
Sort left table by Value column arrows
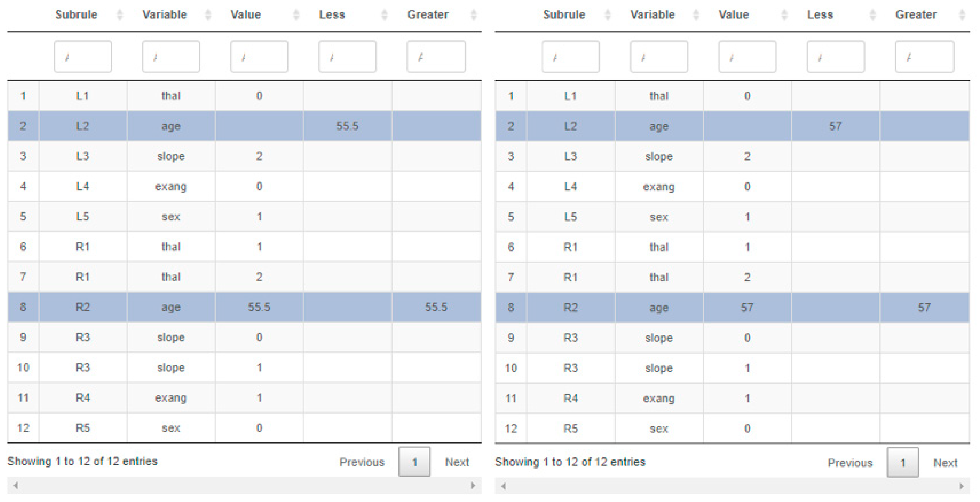click(x=296, y=15)
